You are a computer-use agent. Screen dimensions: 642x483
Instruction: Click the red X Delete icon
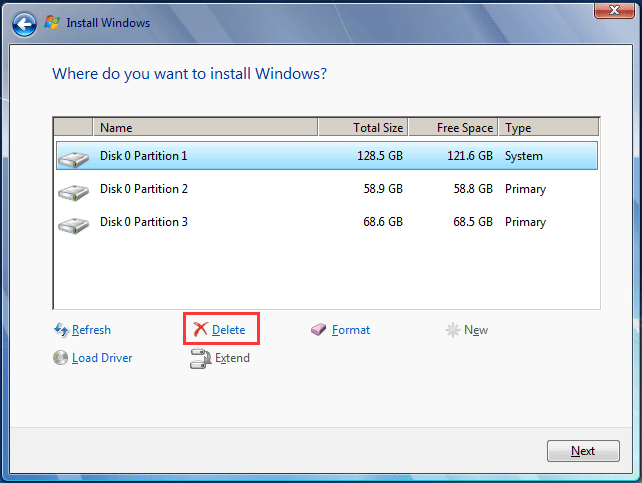[200, 329]
